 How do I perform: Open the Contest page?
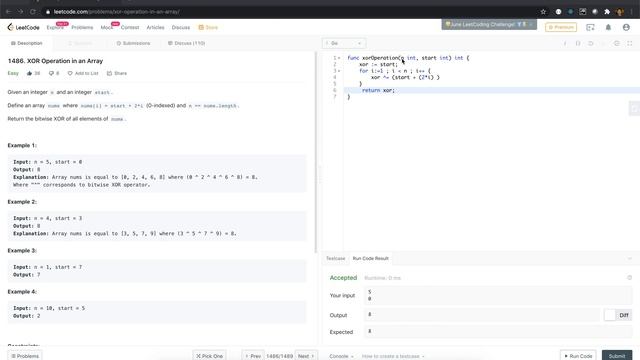point(130,27)
